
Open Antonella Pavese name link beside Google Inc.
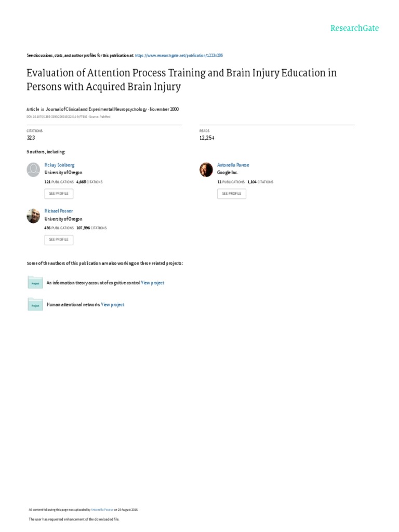point(233,165)
